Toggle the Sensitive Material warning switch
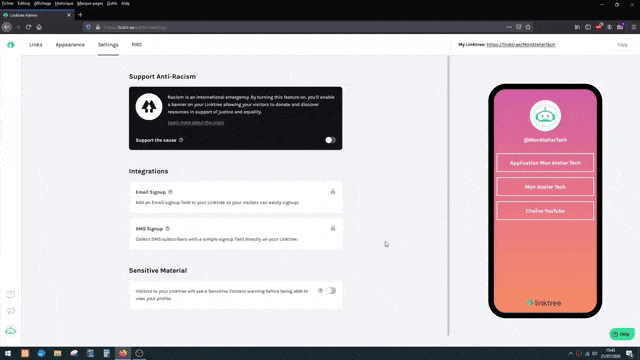 331,291
